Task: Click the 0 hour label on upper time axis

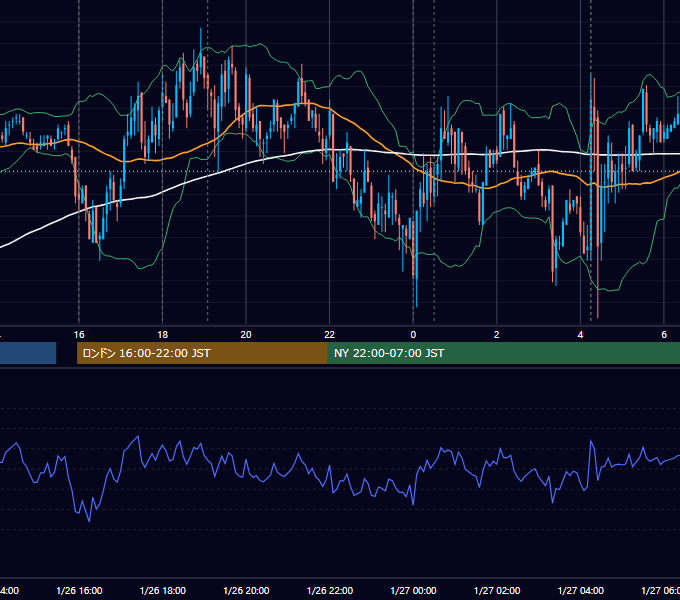Action: (x=413, y=335)
